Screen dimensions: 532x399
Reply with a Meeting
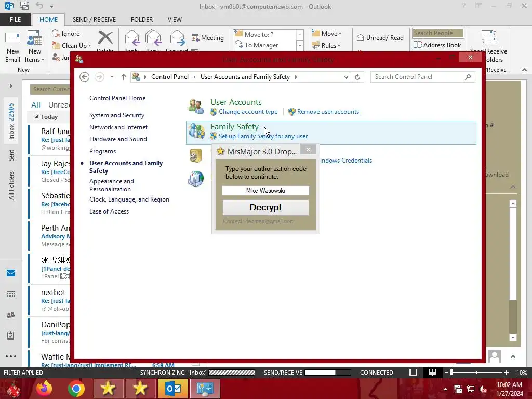[208, 37]
